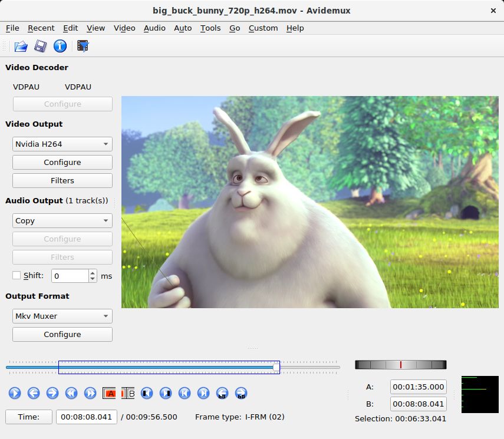Set selection marker A
Viewport: 504px width, 439px height.
(109, 393)
